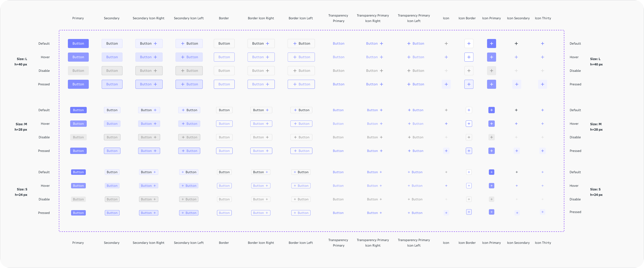Click the Size S Pressed Border Button
This screenshot has width=644, height=268.
[224, 213]
